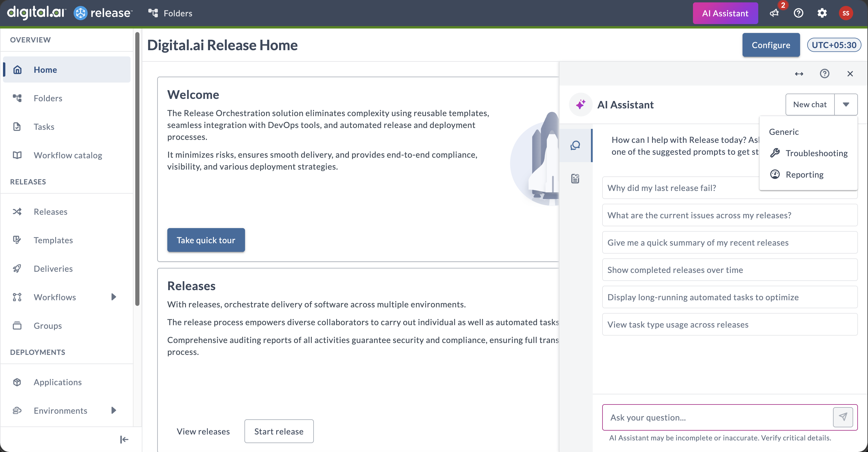Click the Deliveries rocket icon
This screenshot has width=868, height=452.
(x=17, y=268)
